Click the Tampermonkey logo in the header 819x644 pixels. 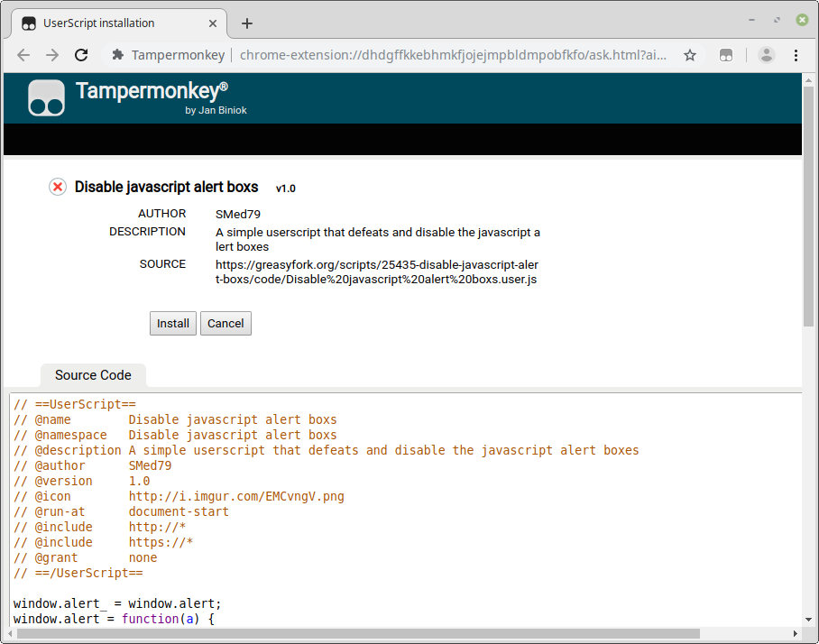(x=46, y=98)
